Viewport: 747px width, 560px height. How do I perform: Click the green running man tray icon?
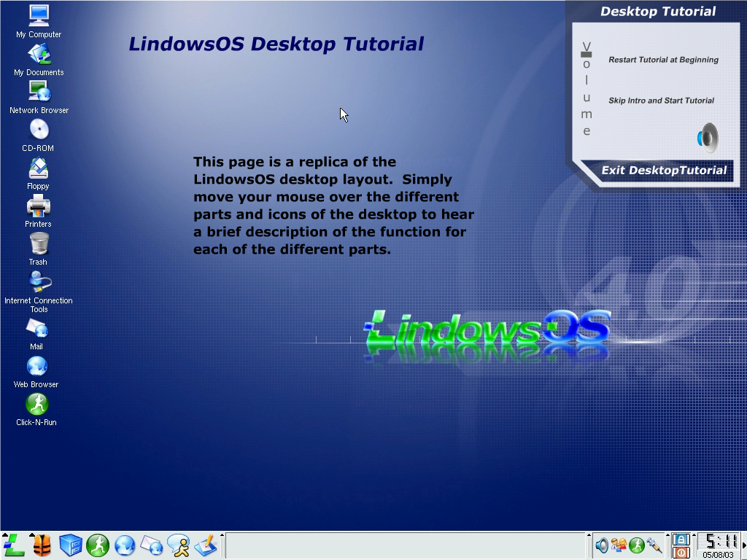click(x=637, y=545)
